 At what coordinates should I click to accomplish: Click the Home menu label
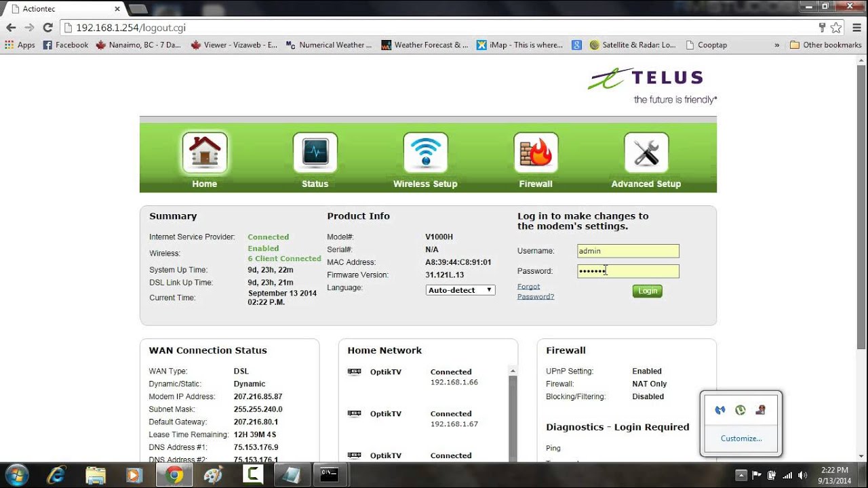[205, 184]
